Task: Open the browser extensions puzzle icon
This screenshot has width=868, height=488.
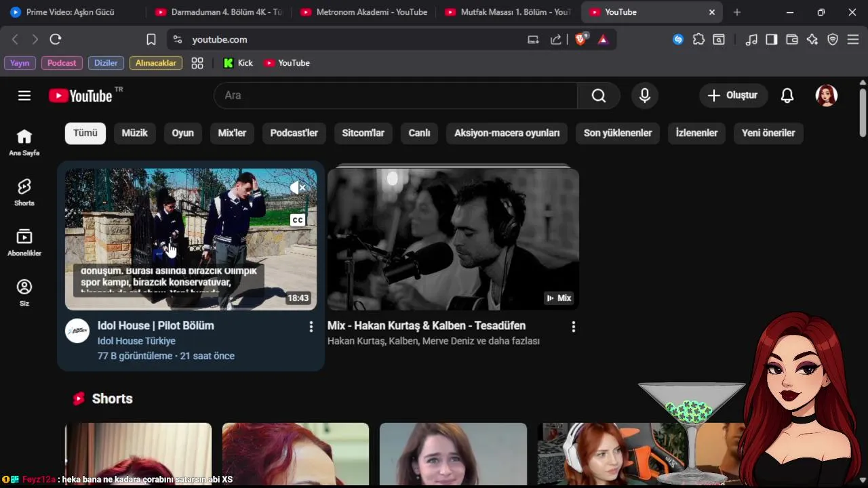Action: tap(698, 39)
